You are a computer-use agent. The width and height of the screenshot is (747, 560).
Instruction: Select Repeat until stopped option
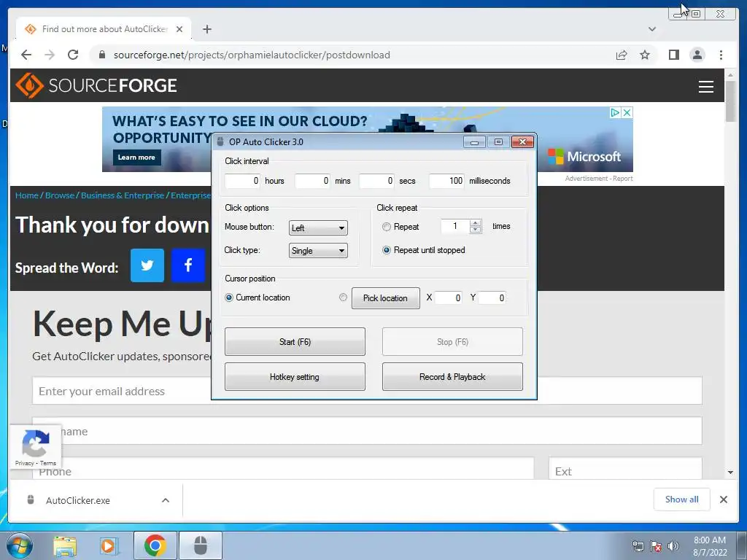[387, 250]
